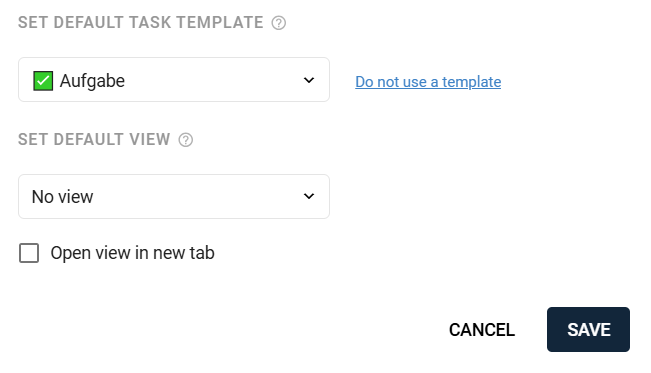Click help icon beside Set Default Task Template
The width and height of the screenshot is (651, 373).
(x=279, y=23)
